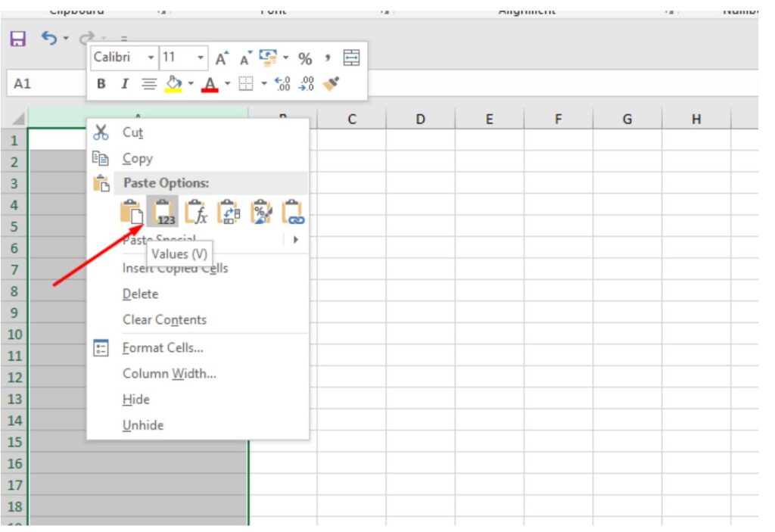
Task: Click the Format Painter brush in mini toolbar
Action: [x=331, y=83]
